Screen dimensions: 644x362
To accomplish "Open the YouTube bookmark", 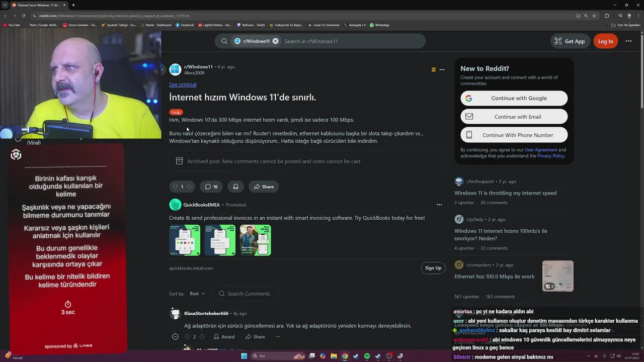I will 11,25.
